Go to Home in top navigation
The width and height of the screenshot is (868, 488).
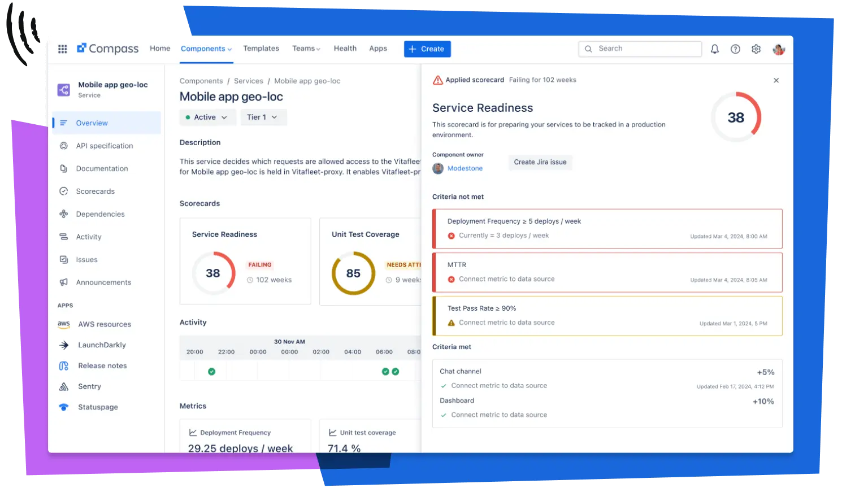point(160,49)
